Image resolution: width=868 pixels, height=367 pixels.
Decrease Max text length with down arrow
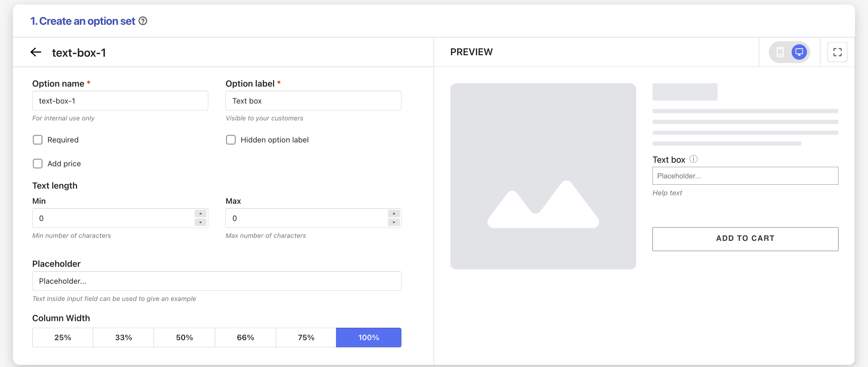coord(394,222)
